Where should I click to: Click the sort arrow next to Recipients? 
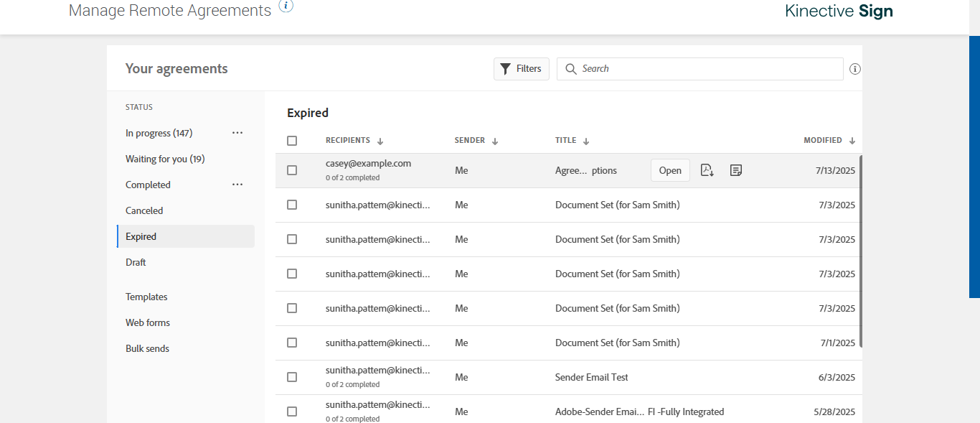pyautogui.click(x=380, y=141)
